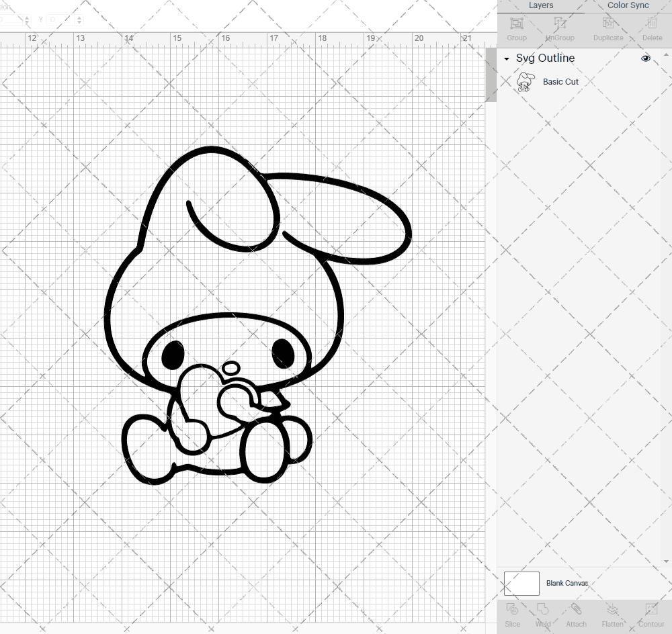Click the Weld tool icon
This screenshot has height=634, width=672.
542,608
